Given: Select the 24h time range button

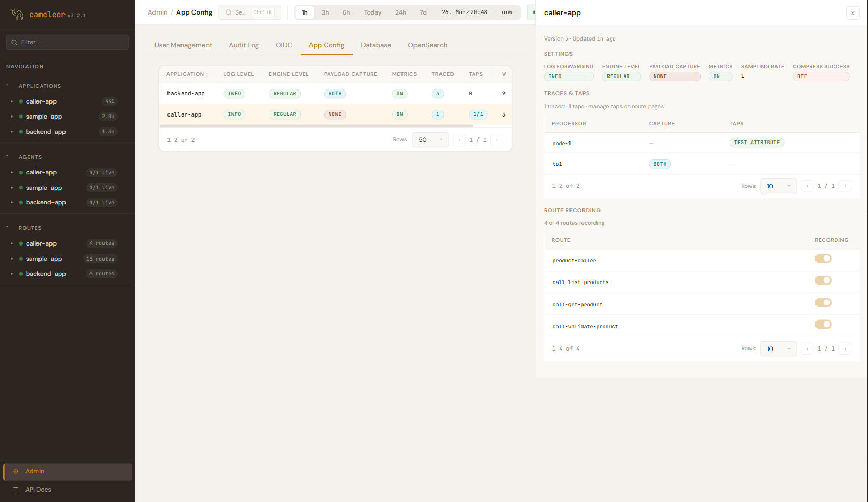Looking at the screenshot, I should click(x=400, y=12).
